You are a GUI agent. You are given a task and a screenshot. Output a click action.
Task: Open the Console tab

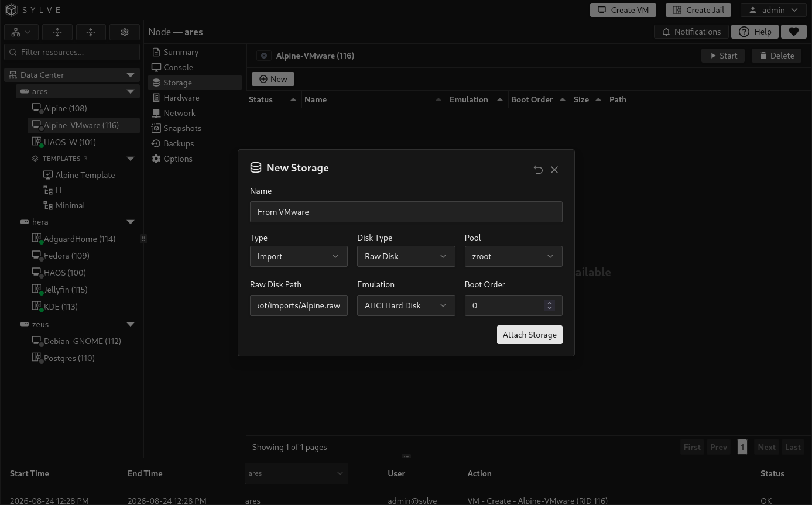(x=195, y=67)
